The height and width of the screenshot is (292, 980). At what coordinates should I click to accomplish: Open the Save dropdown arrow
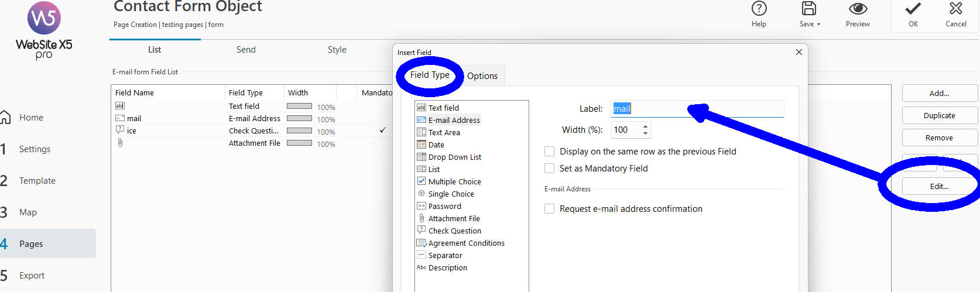tap(818, 25)
